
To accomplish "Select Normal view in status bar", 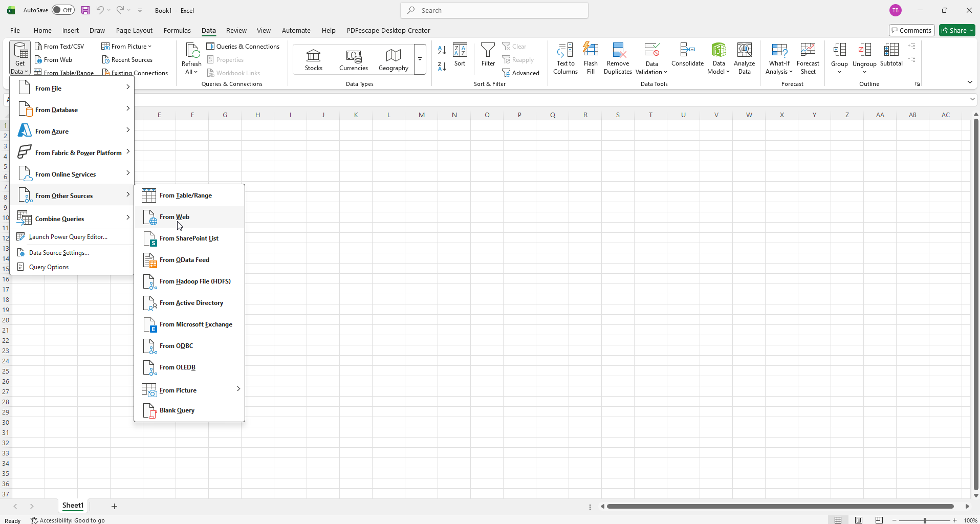I will (838, 520).
